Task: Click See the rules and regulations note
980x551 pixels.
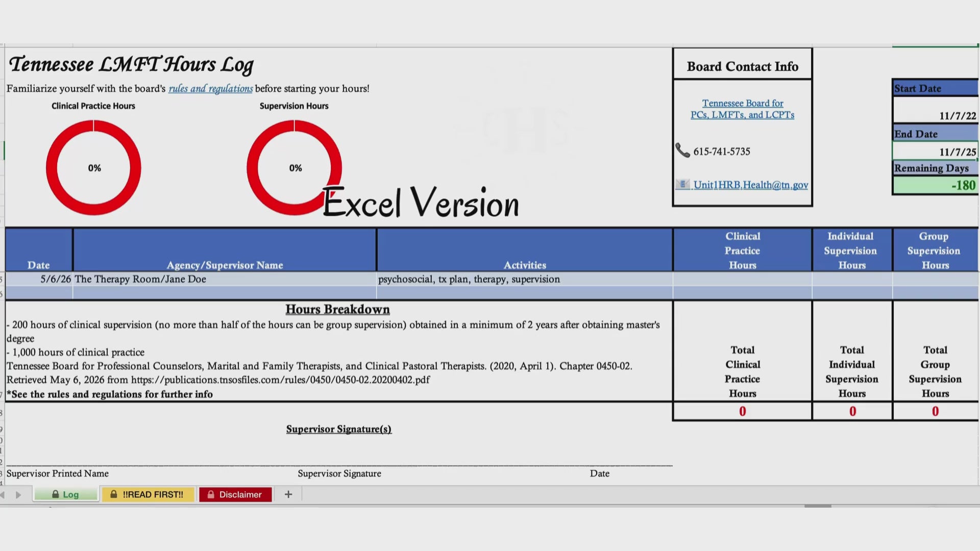Action: pyautogui.click(x=110, y=394)
